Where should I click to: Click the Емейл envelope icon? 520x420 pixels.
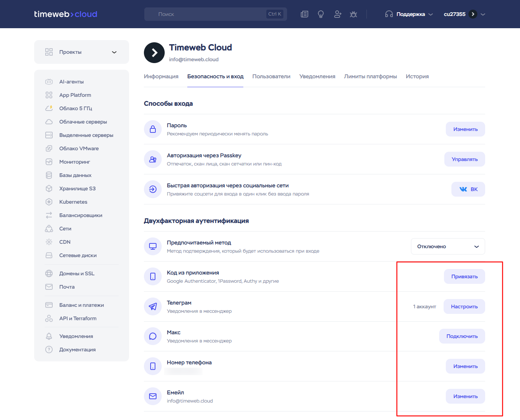coord(153,396)
